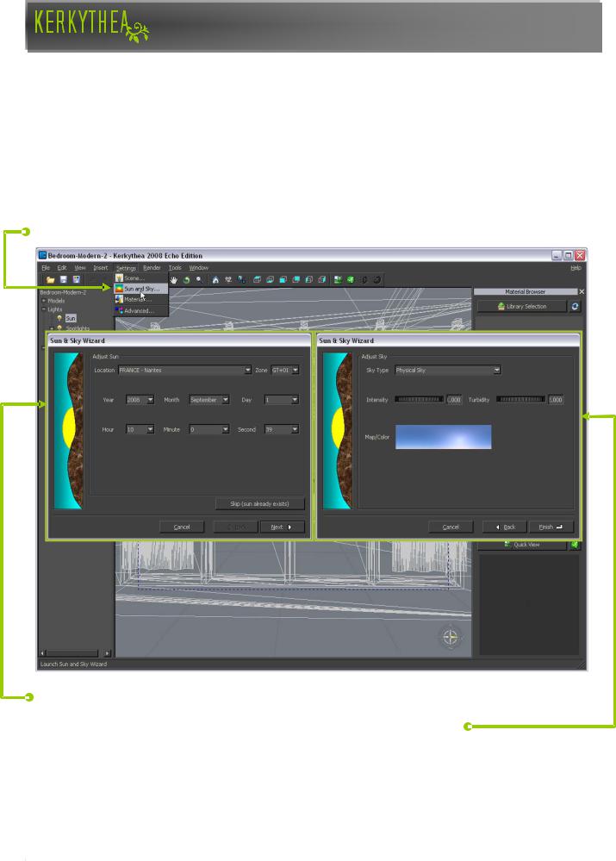This screenshot has height=861, width=616.
Task: Cancel the Adjust Sky wizard
Action: (x=451, y=527)
